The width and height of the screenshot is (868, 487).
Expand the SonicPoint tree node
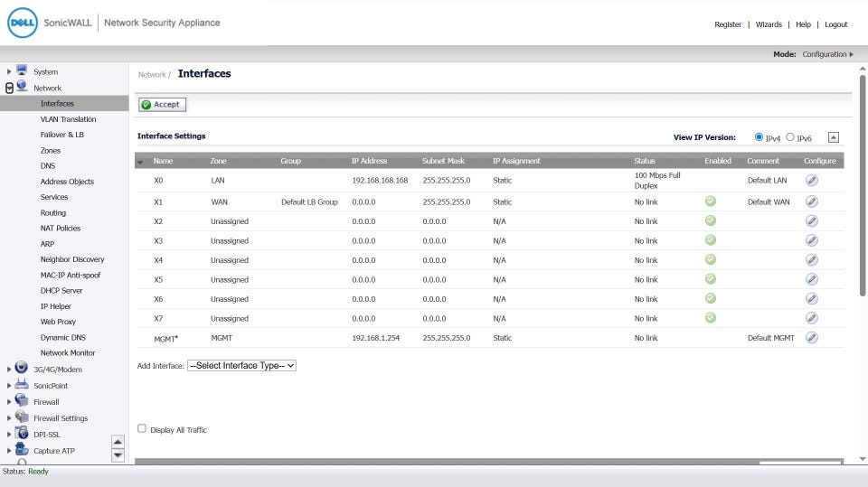[x=9, y=386]
